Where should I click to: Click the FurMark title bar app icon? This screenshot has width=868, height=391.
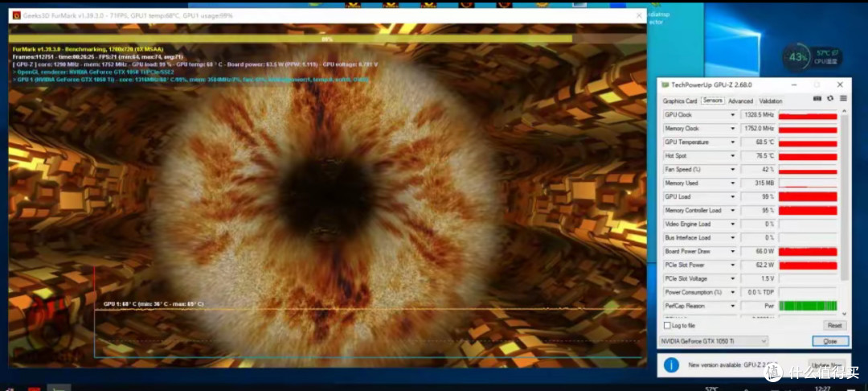click(x=16, y=15)
